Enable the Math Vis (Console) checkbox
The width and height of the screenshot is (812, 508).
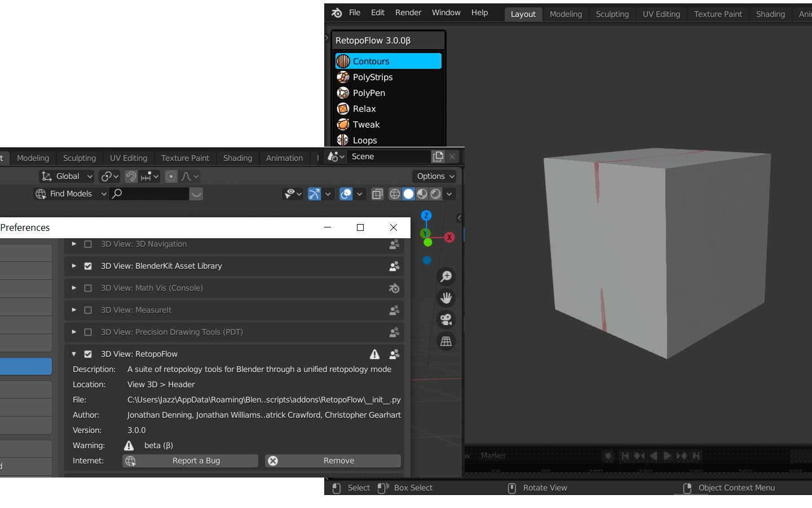pos(88,288)
